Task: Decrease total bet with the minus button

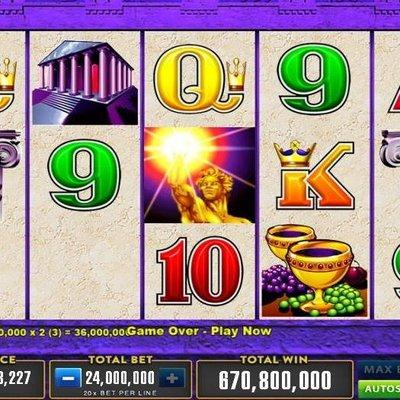Action: point(68,378)
